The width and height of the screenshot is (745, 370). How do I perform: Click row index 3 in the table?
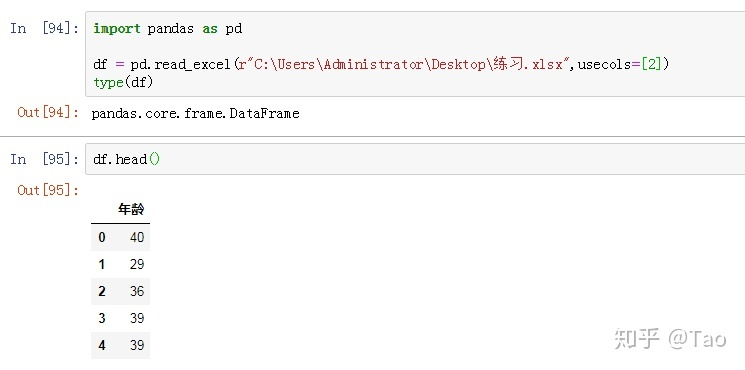pyautogui.click(x=102, y=318)
